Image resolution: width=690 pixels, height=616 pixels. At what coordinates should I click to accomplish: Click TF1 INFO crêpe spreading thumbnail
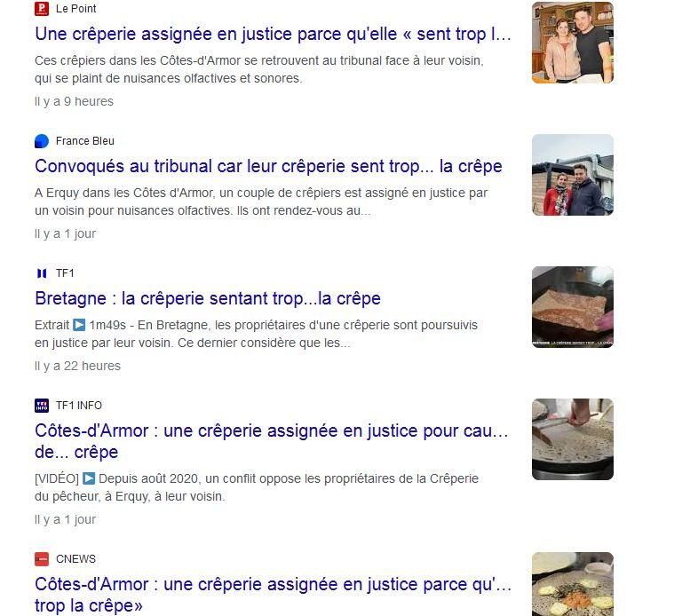[573, 439]
